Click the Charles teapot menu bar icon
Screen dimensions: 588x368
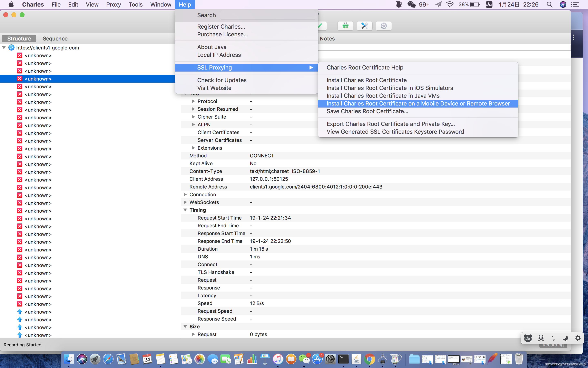(x=399, y=4)
